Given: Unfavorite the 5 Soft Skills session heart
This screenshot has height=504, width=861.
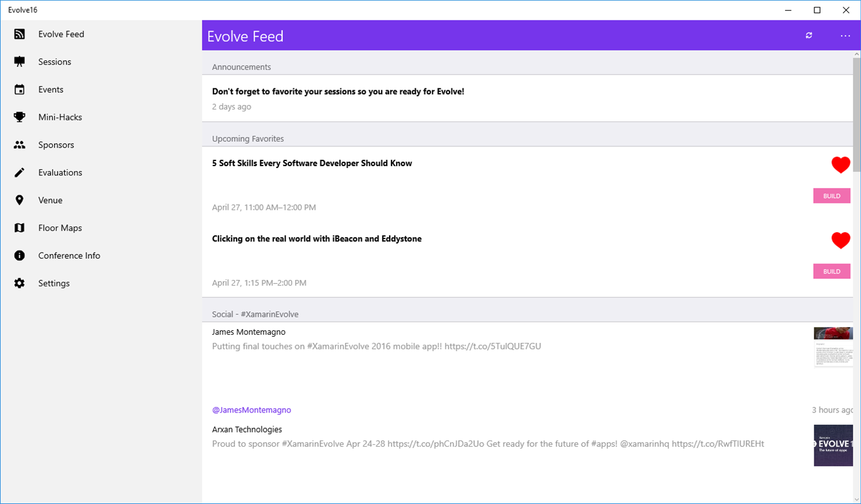Looking at the screenshot, I should 840,165.
